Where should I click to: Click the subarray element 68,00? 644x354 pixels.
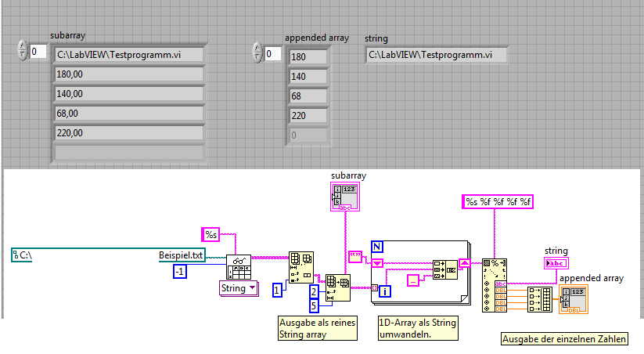coord(129,114)
